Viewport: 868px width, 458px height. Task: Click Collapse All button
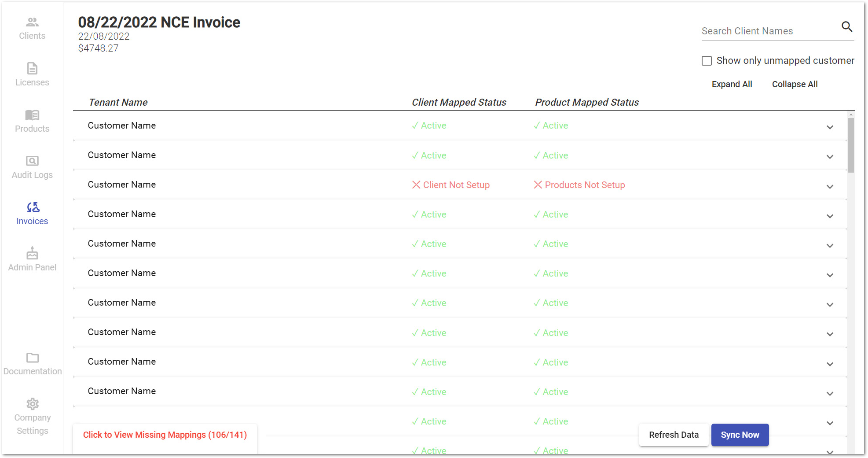(795, 84)
